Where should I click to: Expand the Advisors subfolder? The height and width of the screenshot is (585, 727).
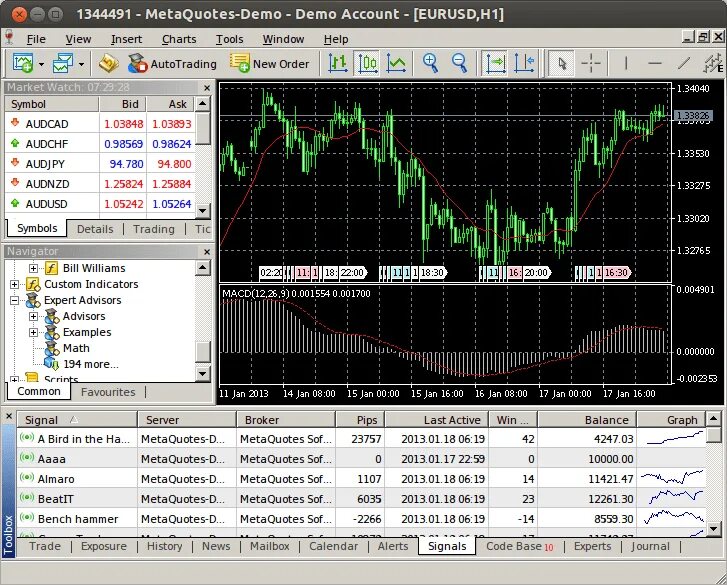(x=33, y=316)
